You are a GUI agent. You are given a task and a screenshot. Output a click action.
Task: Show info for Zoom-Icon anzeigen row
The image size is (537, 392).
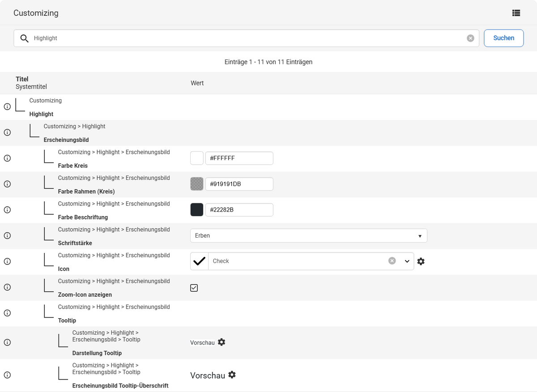[7, 287]
